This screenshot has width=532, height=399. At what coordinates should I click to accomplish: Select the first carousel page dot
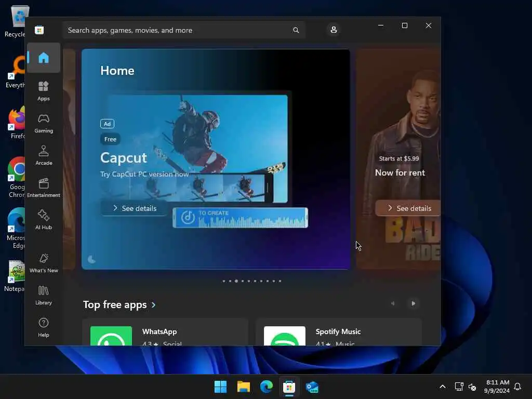click(223, 281)
